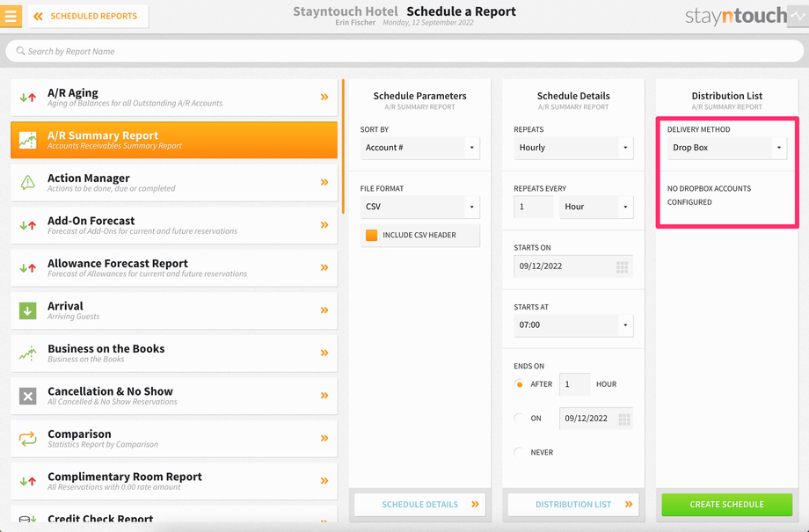Select the Arrival report
Viewport: 809px width, 532px height.
(174, 310)
